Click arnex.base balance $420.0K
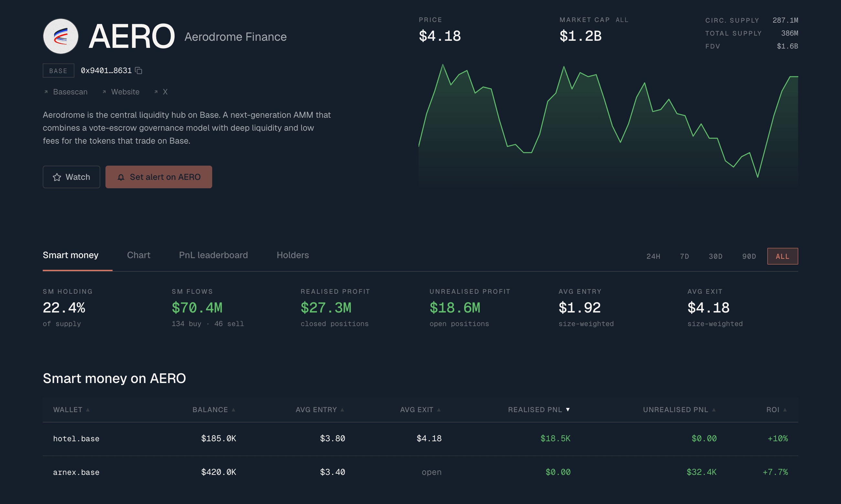841x504 pixels. 219,472
